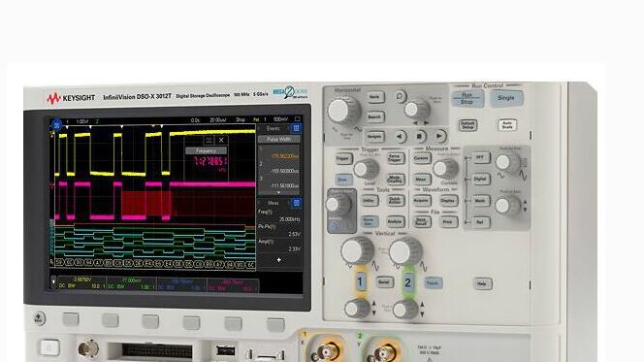The width and height of the screenshot is (644, 362).
Task: Open the Trigger menu key
Action: point(343,158)
